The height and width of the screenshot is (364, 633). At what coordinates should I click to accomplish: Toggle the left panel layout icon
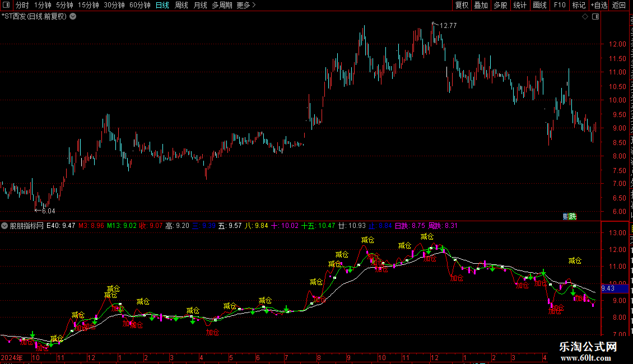(x=6, y=5)
